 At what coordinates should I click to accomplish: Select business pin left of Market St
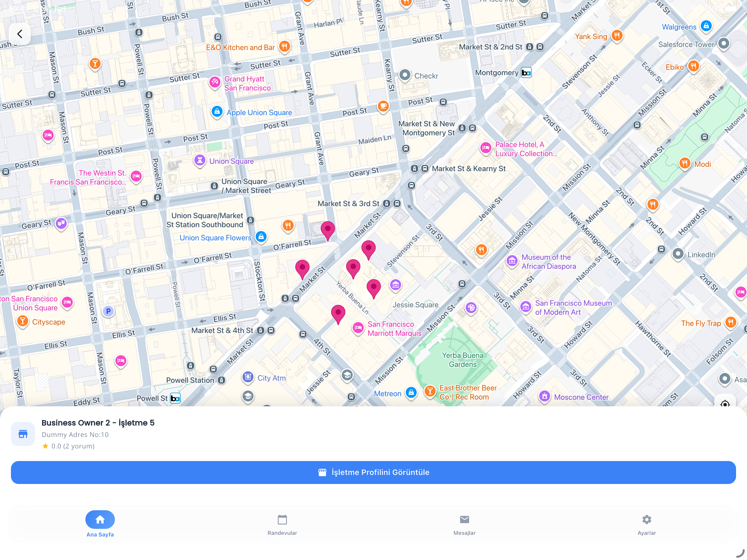[x=302, y=270]
